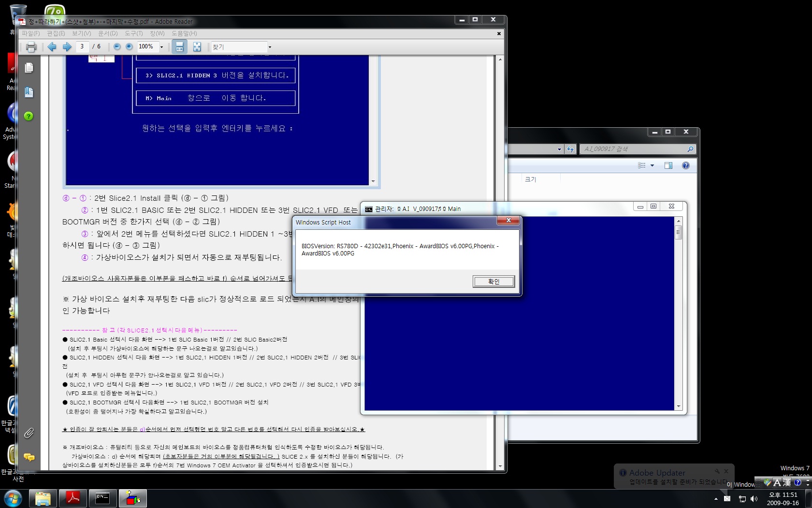Image resolution: width=812 pixels, height=508 pixels.
Task: Click the Explorer help question icon
Action: (x=685, y=165)
